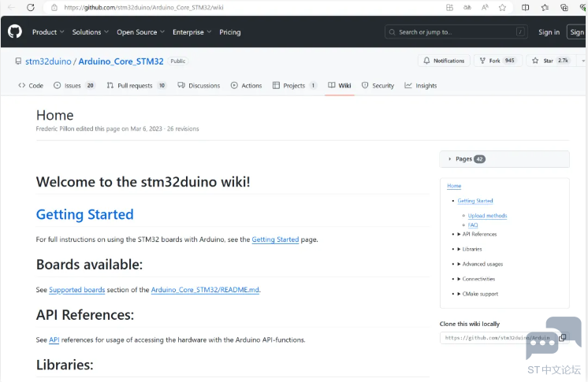Expand the Pages 42 section

click(x=504, y=159)
